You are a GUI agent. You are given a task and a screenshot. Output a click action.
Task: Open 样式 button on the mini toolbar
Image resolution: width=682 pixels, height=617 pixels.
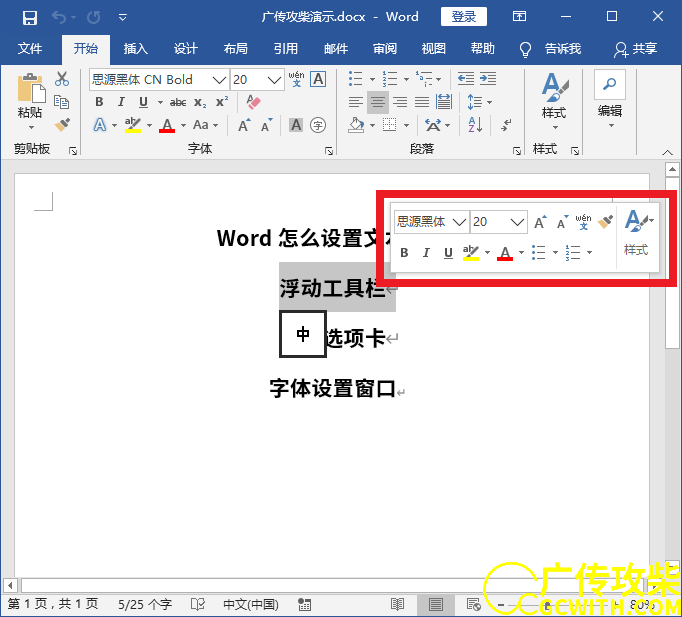[637, 235]
